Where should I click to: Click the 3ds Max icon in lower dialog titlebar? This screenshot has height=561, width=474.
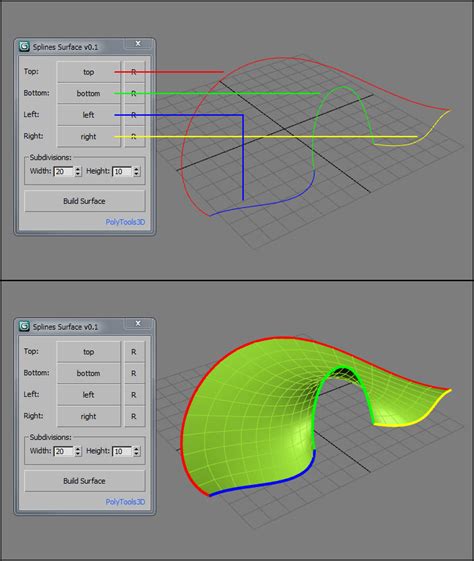[x=24, y=326]
